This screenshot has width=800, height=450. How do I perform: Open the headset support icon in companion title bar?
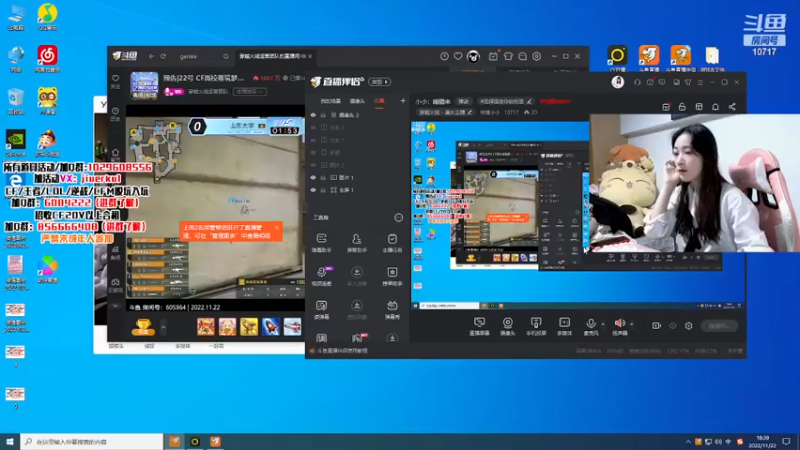pyautogui.click(x=637, y=82)
